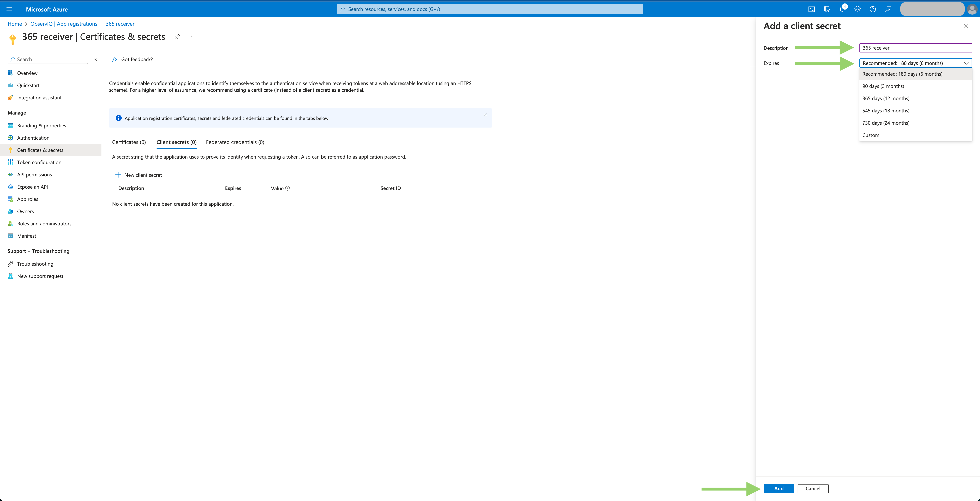Open portal settings gear
The height and width of the screenshot is (501, 980).
[x=857, y=9]
